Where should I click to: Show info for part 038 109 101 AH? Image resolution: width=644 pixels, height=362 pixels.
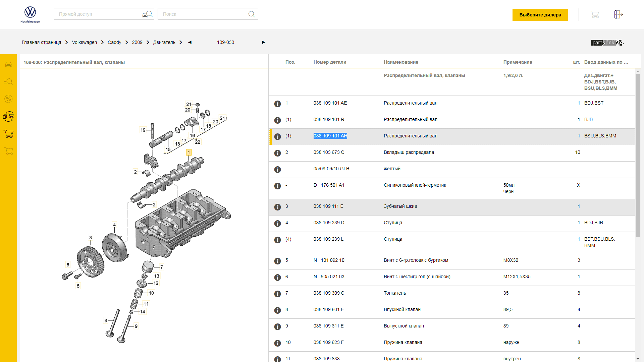[x=277, y=137]
